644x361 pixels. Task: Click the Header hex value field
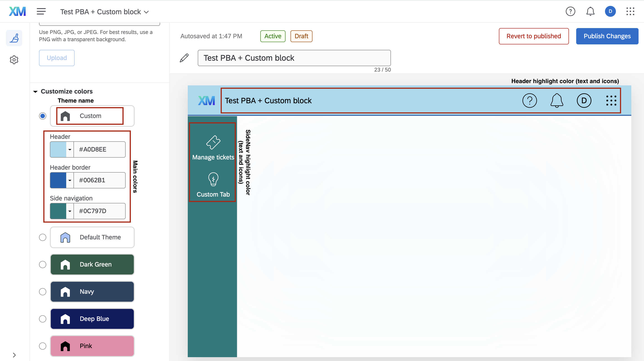[100, 149]
